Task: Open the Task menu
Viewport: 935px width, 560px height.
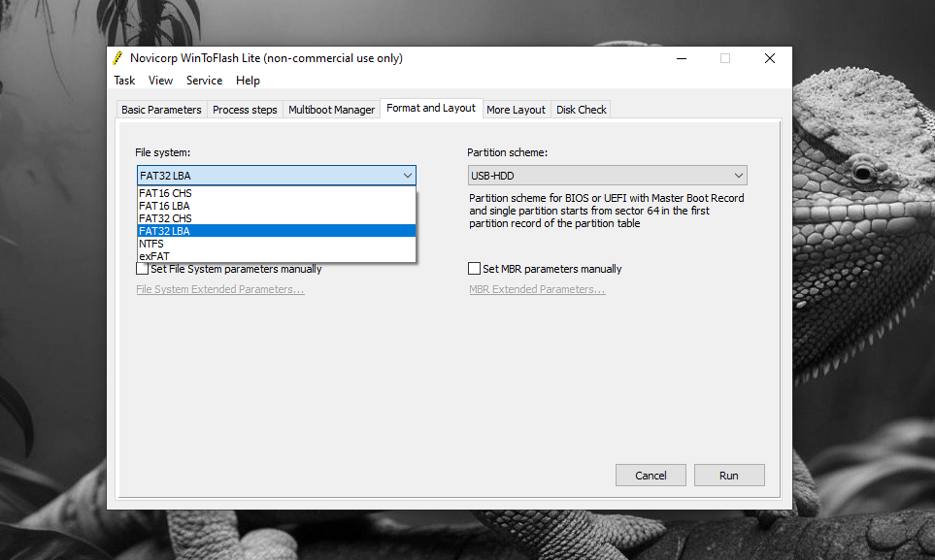Action: pyautogui.click(x=124, y=81)
